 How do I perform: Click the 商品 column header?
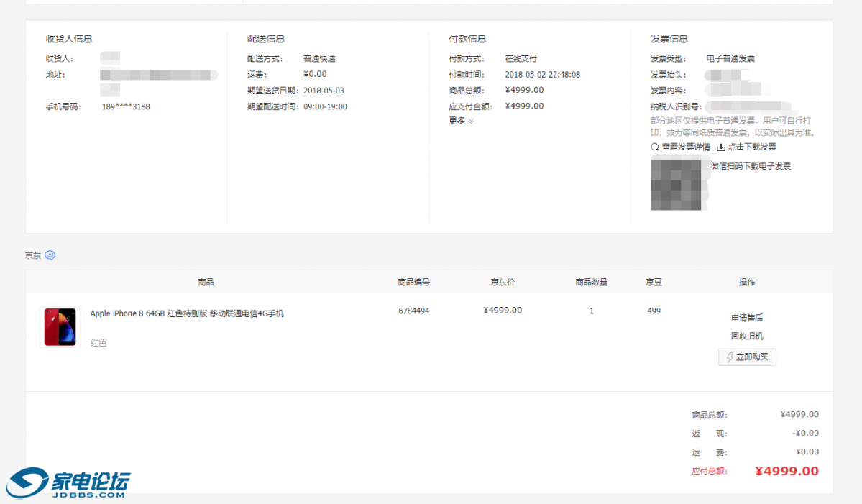[x=206, y=283]
